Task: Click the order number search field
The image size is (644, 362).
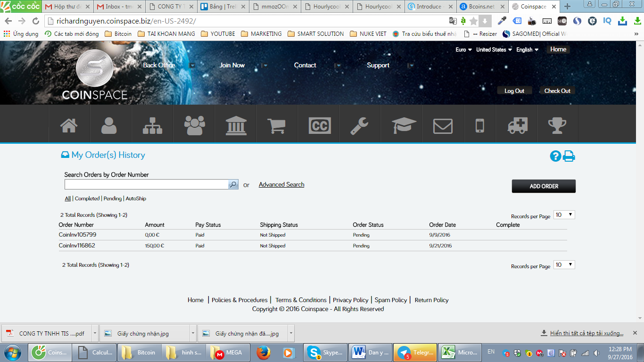Action: (147, 185)
